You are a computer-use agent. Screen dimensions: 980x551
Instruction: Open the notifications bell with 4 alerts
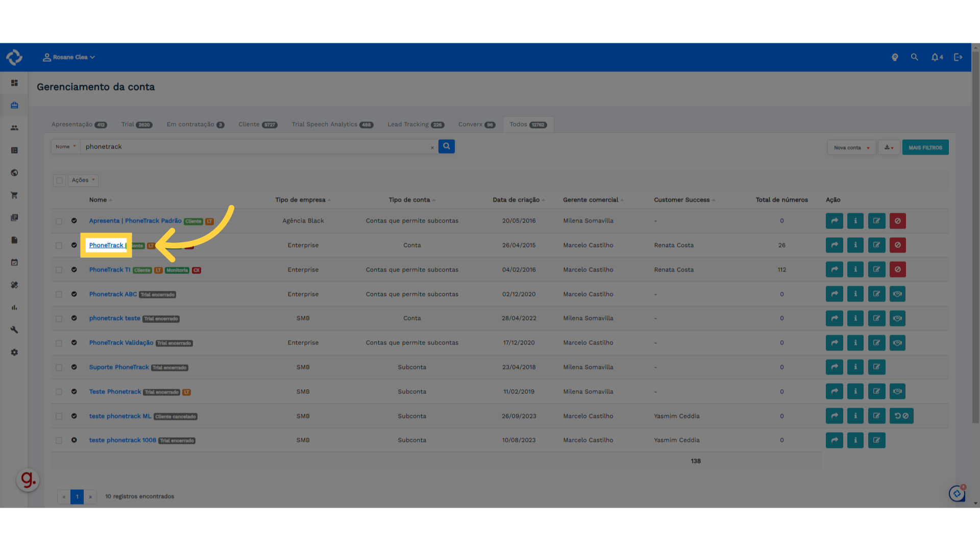937,57
